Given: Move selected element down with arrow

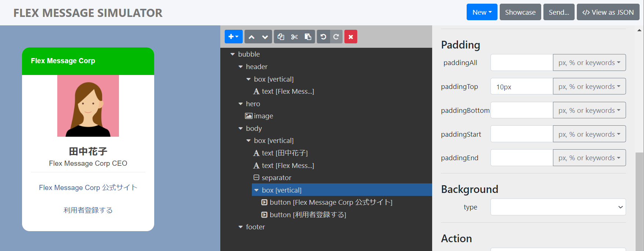Looking at the screenshot, I should click(265, 37).
